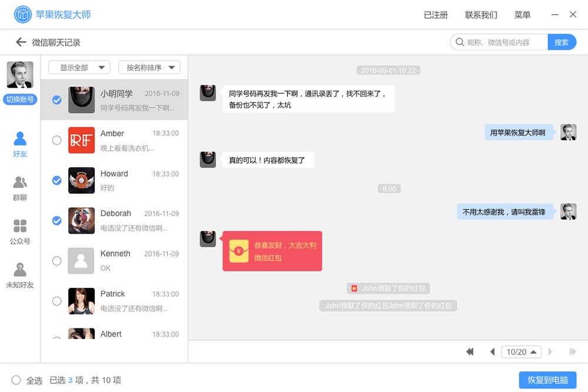Viewport: 588px width, 392px height.
Task: Click 联系我们 in the title bar
Action: (x=481, y=15)
